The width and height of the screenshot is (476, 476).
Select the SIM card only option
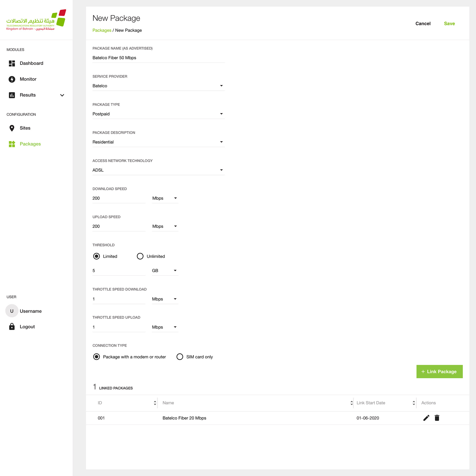180,357
